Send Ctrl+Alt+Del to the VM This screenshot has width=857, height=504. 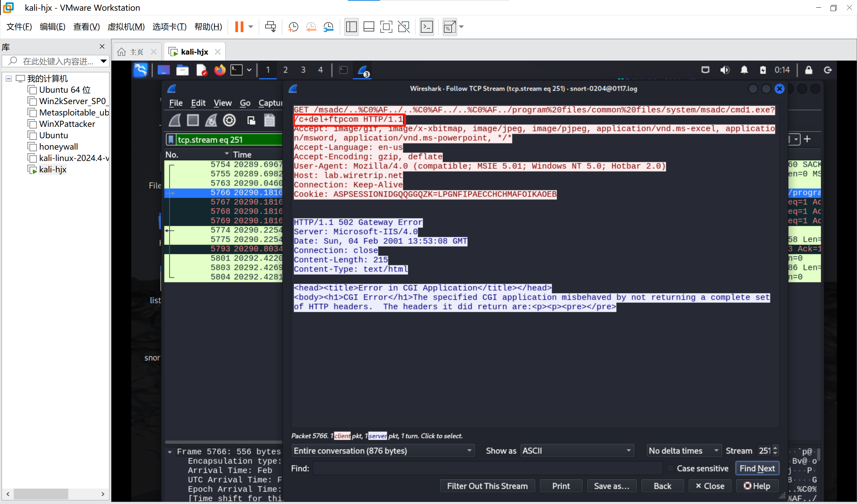point(271,27)
